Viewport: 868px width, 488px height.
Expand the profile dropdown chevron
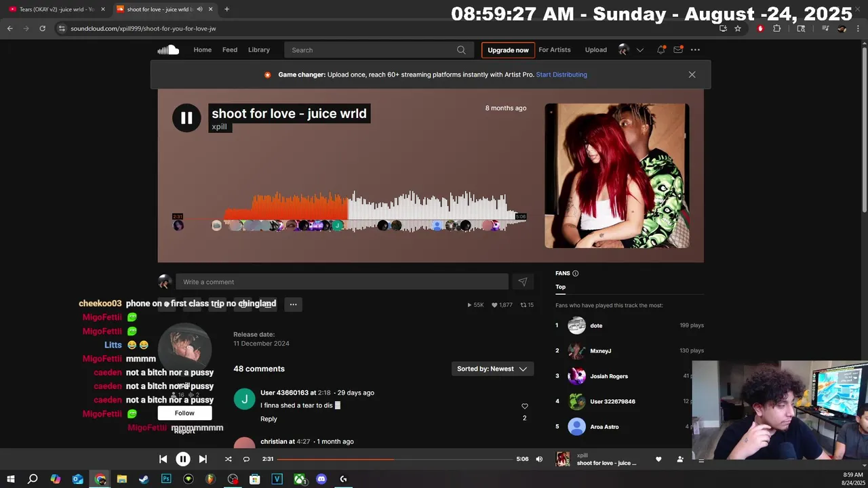[639, 49]
